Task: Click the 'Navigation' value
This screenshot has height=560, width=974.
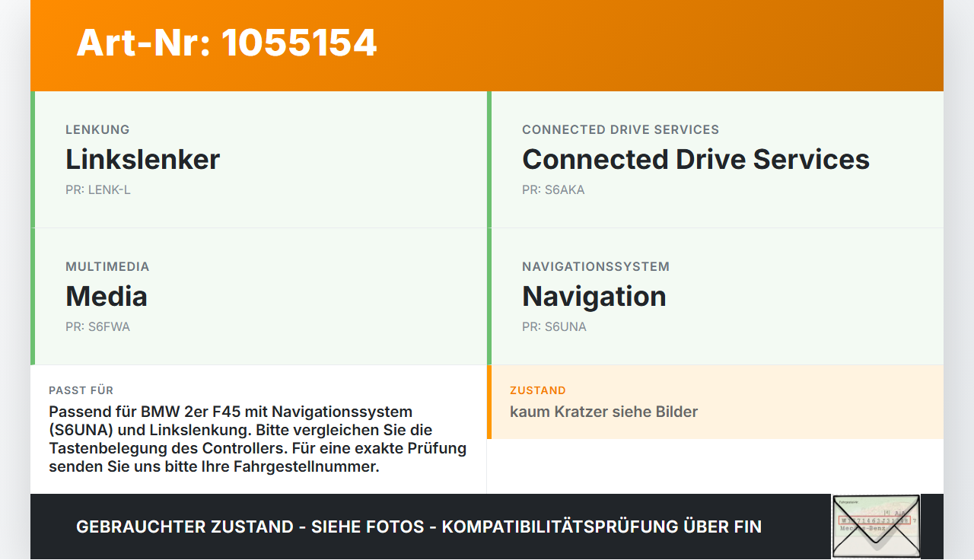Action: 594,296
